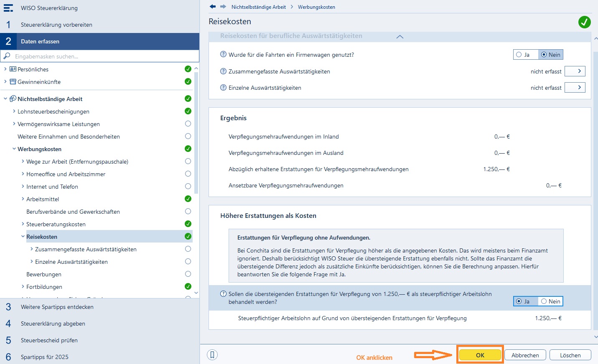Expand the Gewinneinkünfte tree node

5,81
